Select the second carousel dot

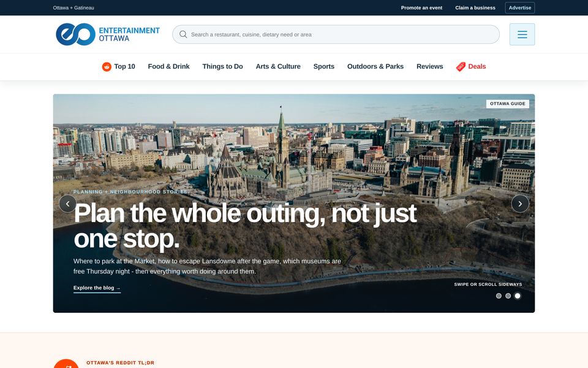[508, 296]
